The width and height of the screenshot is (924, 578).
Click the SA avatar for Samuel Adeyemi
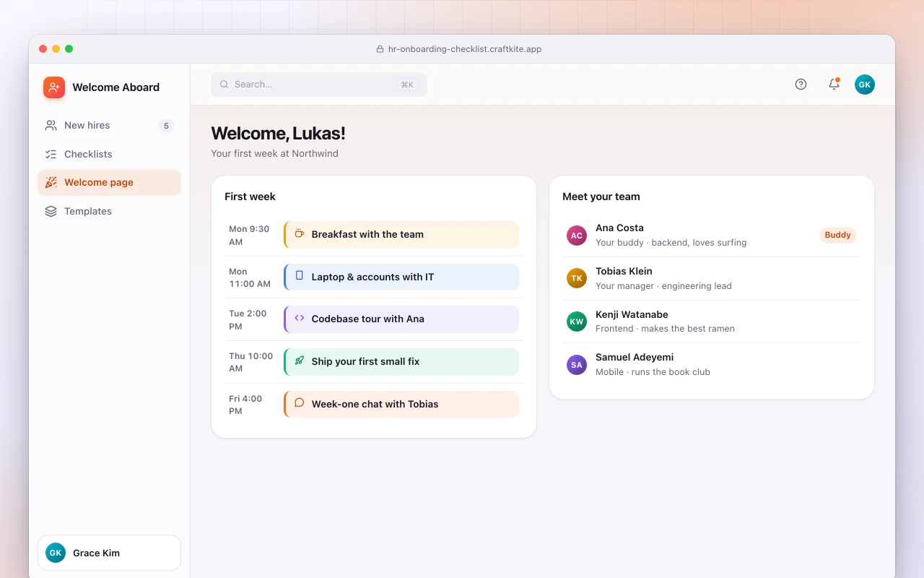[x=577, y=365]
